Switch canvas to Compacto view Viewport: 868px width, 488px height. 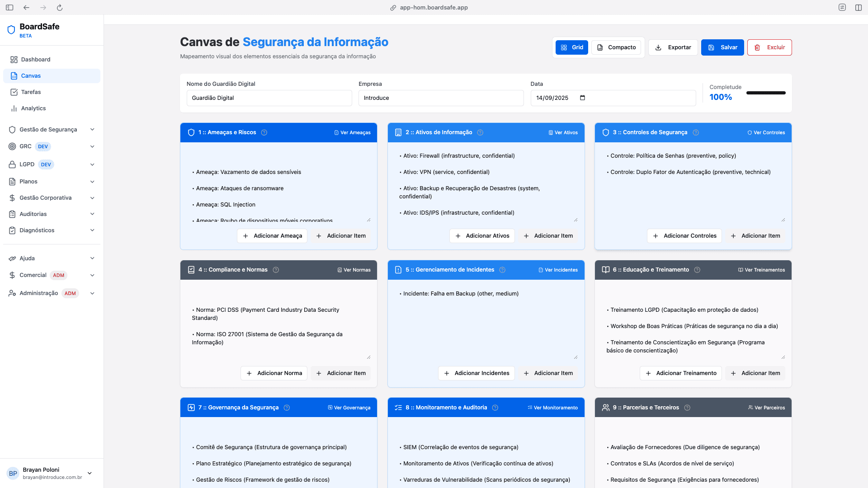[x=616, y=47]
